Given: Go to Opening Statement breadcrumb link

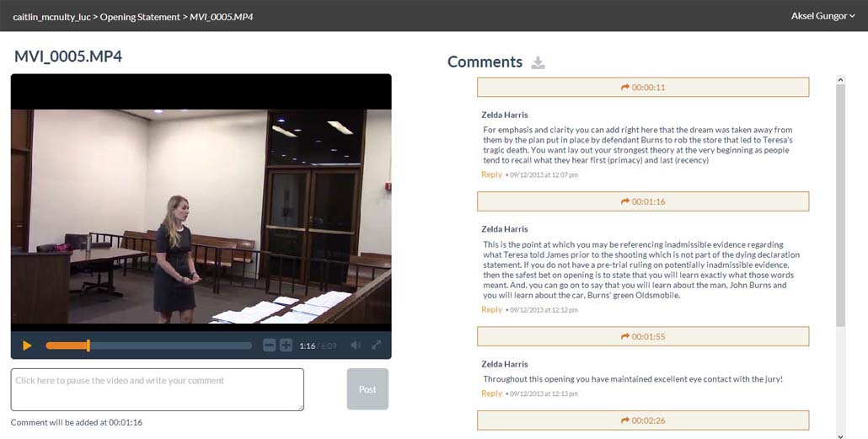Looking at the screenshot, I should coord(140,17).
